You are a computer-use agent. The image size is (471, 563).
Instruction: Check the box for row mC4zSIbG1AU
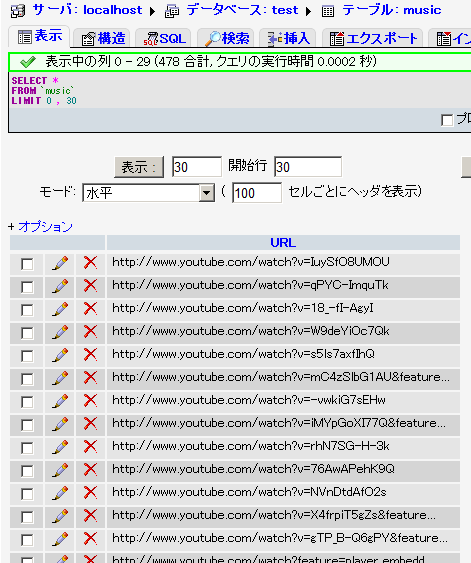(x=27, y=379)
